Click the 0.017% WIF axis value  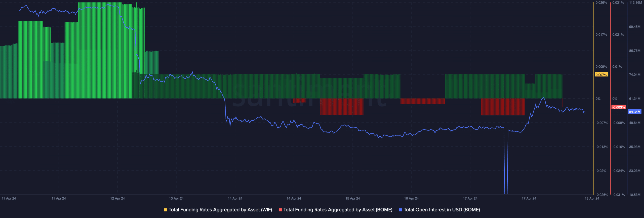[x=601, y=35]
